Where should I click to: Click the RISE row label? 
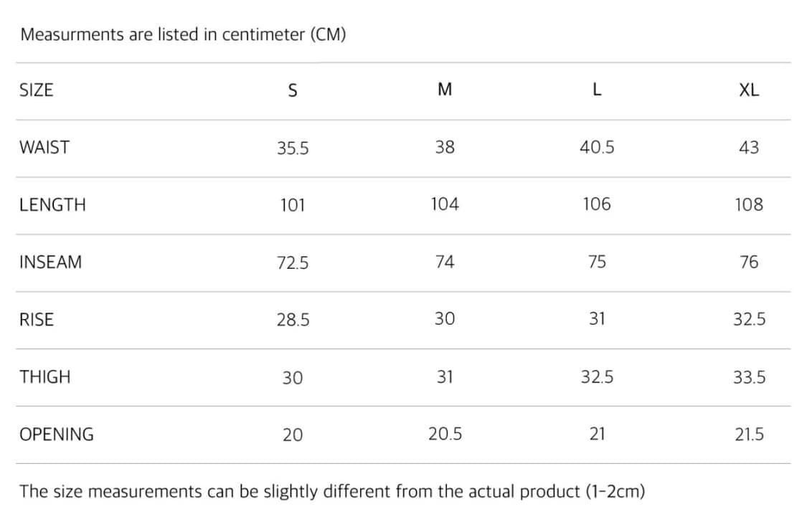coord(37,320)
